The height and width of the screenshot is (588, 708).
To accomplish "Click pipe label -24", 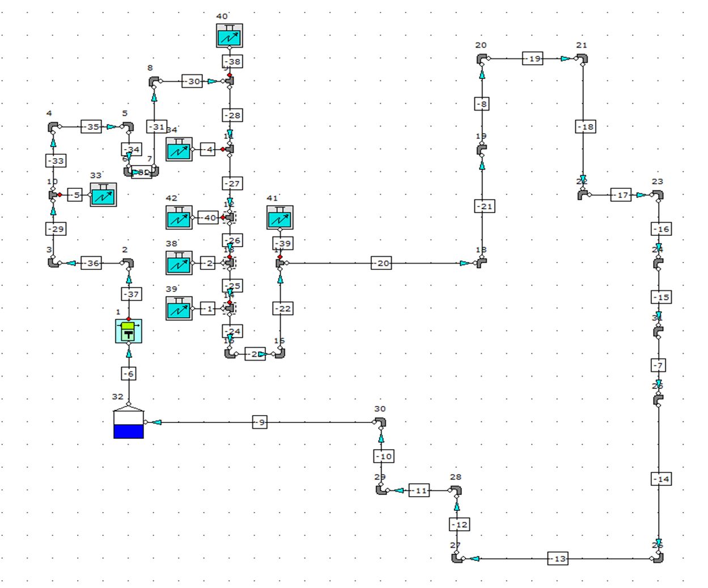I will [x=232, y=331].
